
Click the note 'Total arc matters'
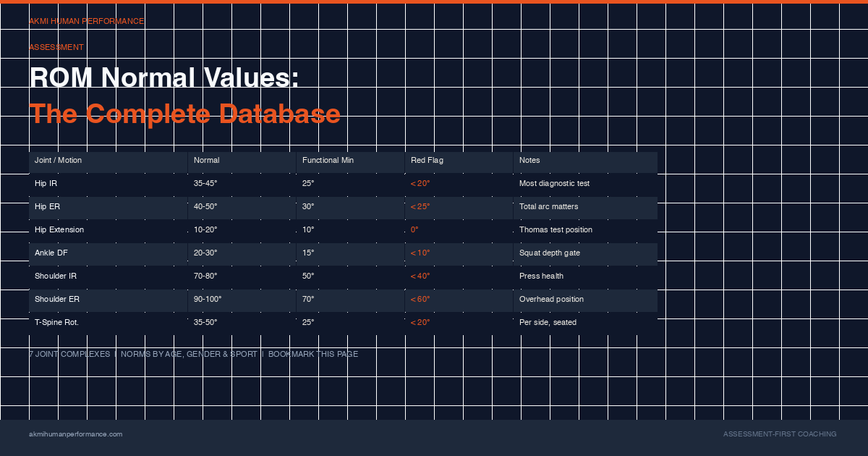pyautogui.click(x=548, y=207)
